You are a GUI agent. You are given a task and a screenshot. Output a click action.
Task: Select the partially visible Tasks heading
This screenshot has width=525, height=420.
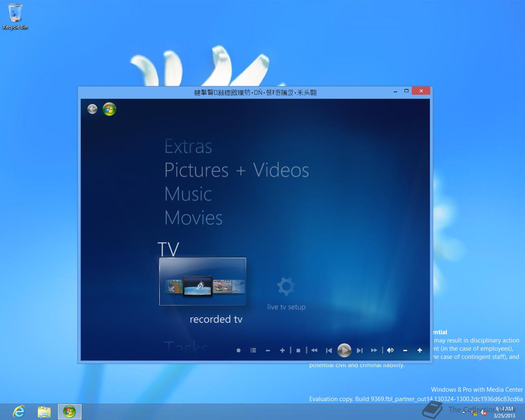coord(186,348)
